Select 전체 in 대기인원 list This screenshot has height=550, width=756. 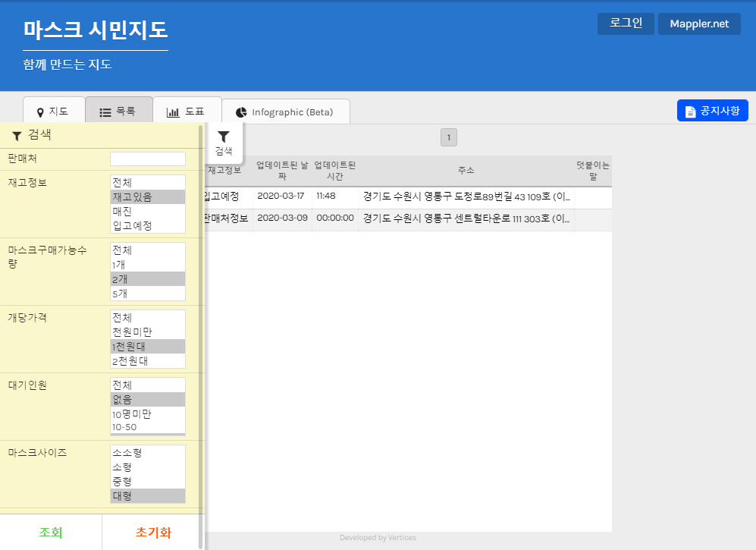148,385
